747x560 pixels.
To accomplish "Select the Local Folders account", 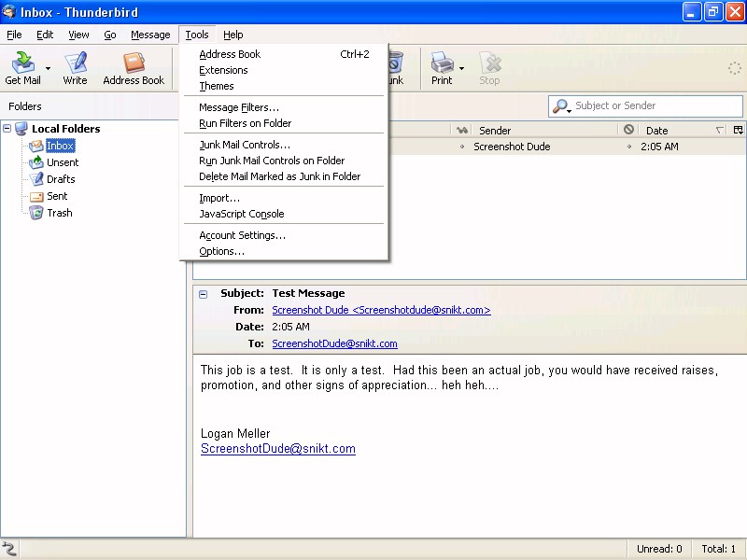I will pyautogui.click(x=65, y=129).
